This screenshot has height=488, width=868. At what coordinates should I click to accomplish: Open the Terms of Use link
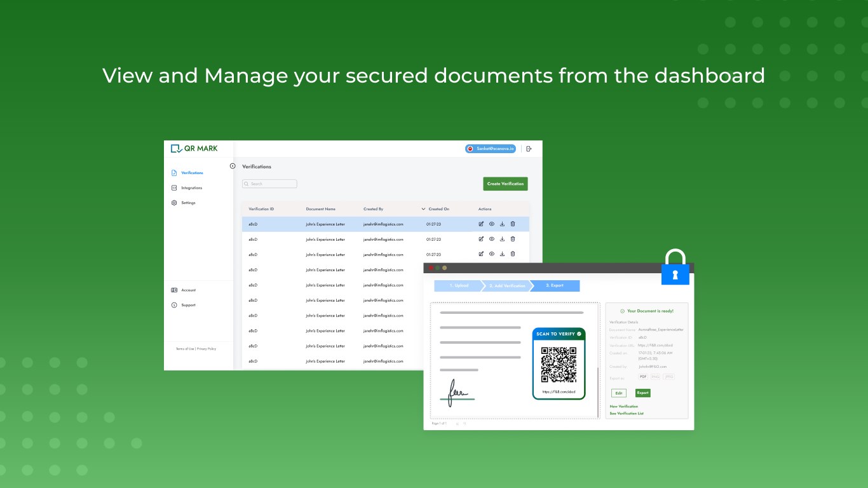tap(185, 349)
